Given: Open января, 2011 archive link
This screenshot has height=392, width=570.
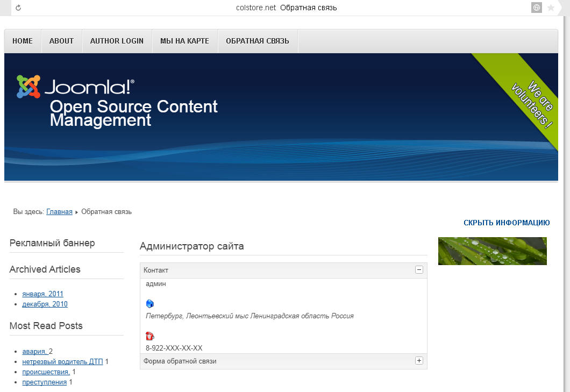Looking at the screenshot, I should [42, 294].
